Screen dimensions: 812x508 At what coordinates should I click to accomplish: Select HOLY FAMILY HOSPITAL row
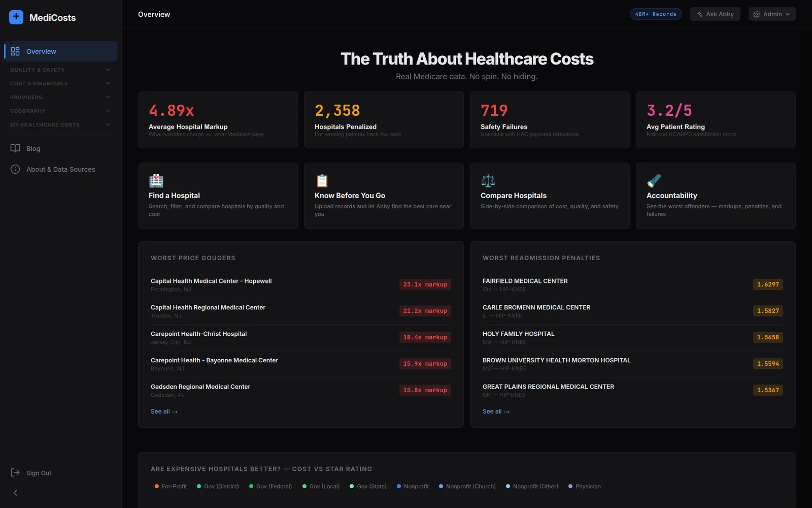click(x=632, y=337)
